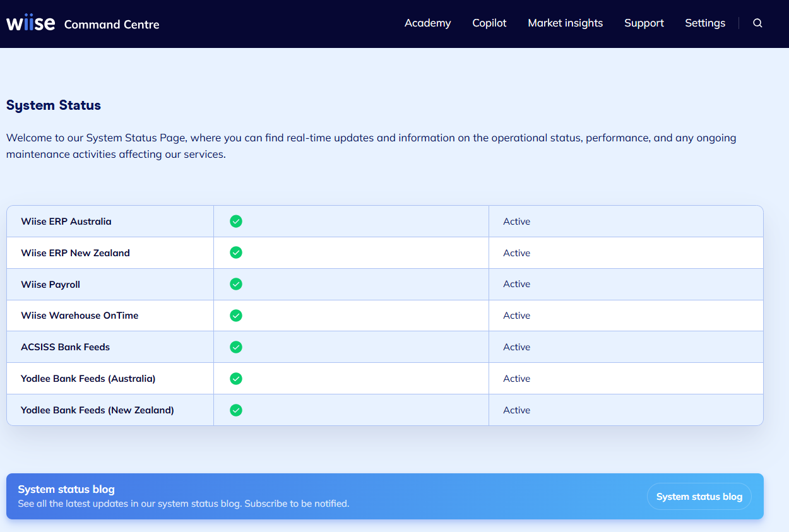
Task: Click the green check for Yodlee Bank Feeds (Australia)
Action: (x=235, y=379)
